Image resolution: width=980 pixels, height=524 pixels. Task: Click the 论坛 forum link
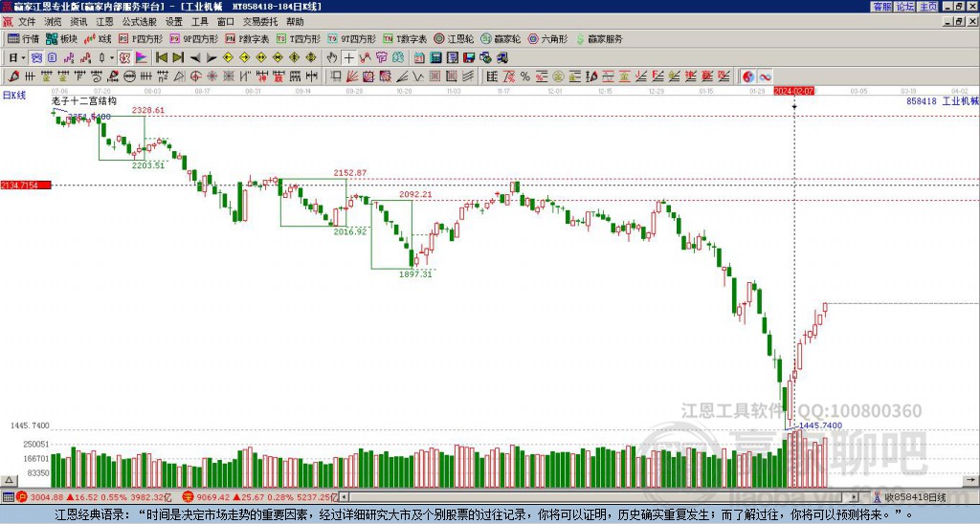[905, 7]
